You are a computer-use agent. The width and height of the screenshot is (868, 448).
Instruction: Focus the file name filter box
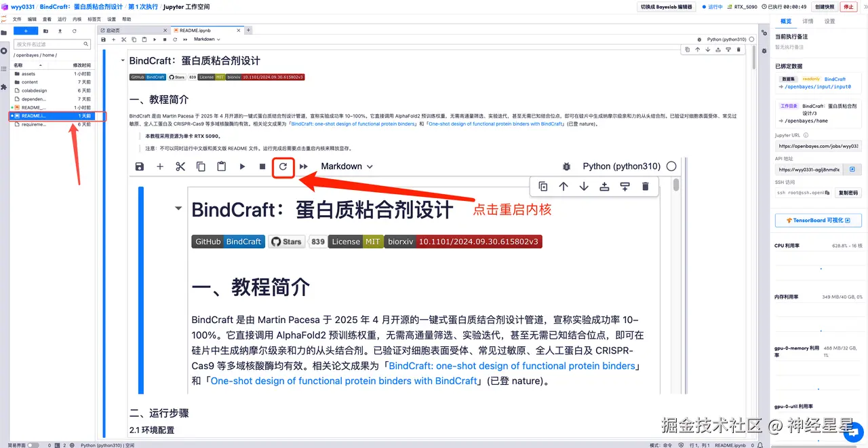(x=52, y=44)
